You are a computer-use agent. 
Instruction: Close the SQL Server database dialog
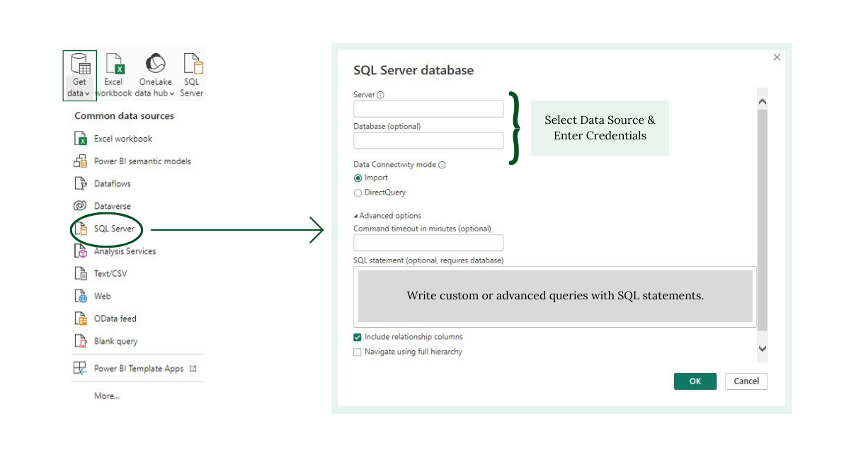(777, 57)
